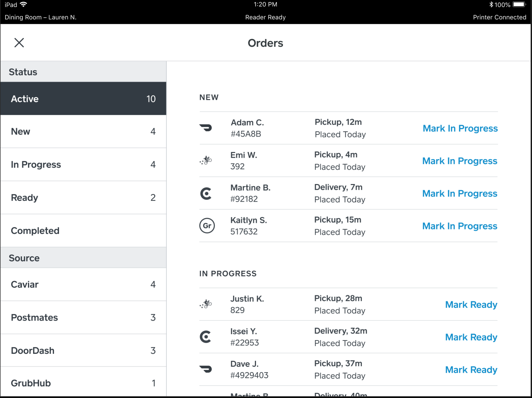Click the DoorDash logo for Dave J.
Screen dimensions: 532x398
[206, 369]
